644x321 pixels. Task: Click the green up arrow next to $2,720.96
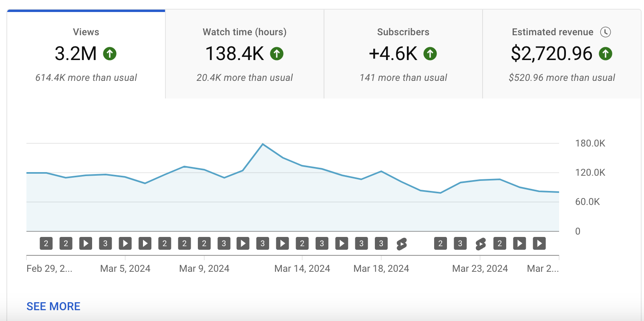[606, 54]
